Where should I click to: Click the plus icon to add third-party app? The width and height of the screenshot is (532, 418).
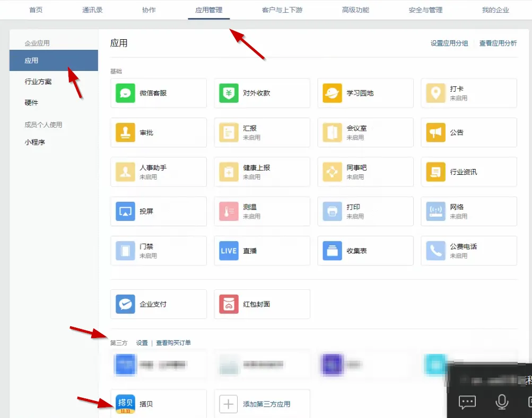(x=229, y=404)
